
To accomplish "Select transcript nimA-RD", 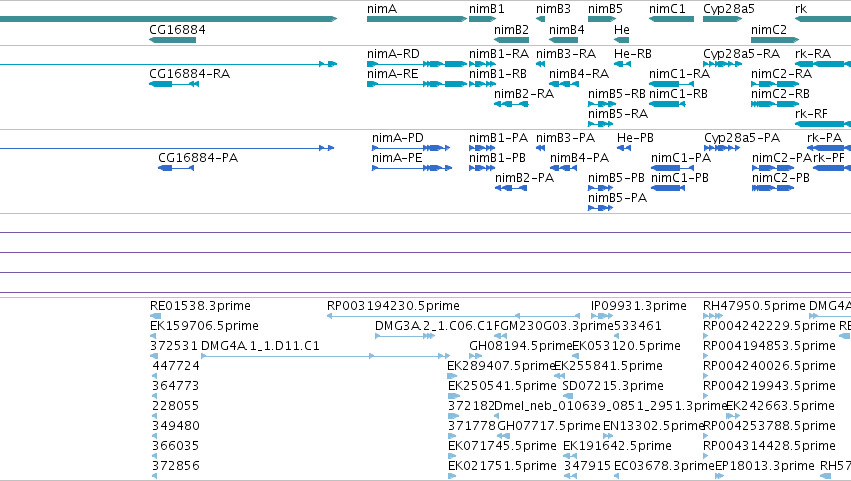I will [x=417, y=64].
